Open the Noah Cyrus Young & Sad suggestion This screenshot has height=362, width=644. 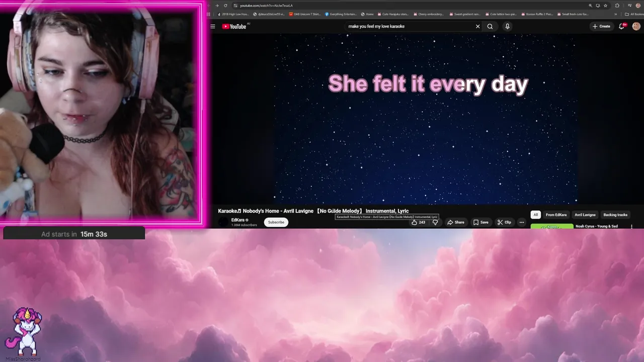point(597,226)
